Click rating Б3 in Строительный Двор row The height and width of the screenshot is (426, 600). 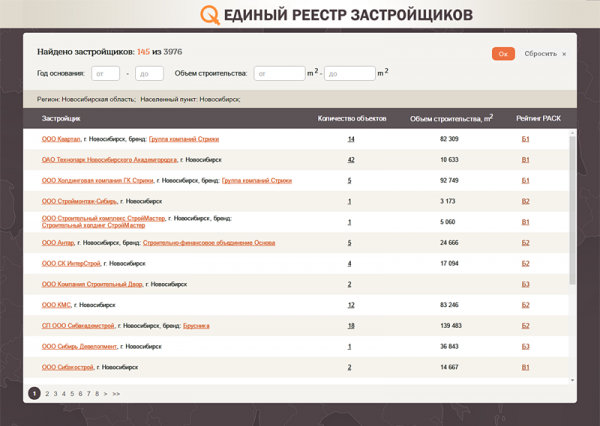[x=525, y=284]
